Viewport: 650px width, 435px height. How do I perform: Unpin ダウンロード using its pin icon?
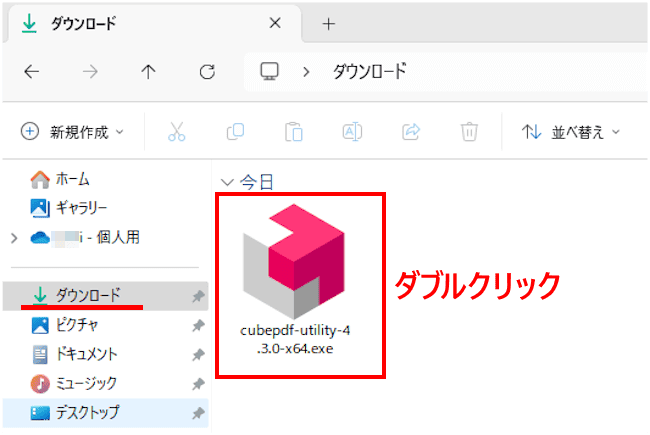point(198,296)
